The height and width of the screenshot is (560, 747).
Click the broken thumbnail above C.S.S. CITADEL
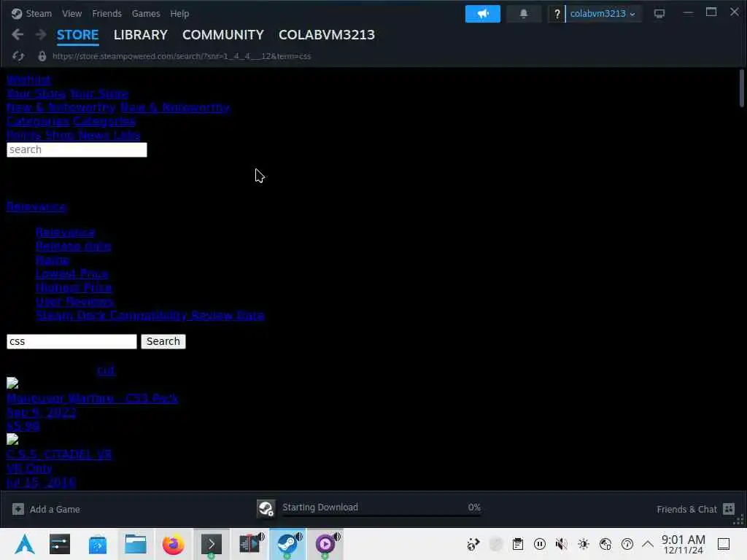tap(12, 439)
